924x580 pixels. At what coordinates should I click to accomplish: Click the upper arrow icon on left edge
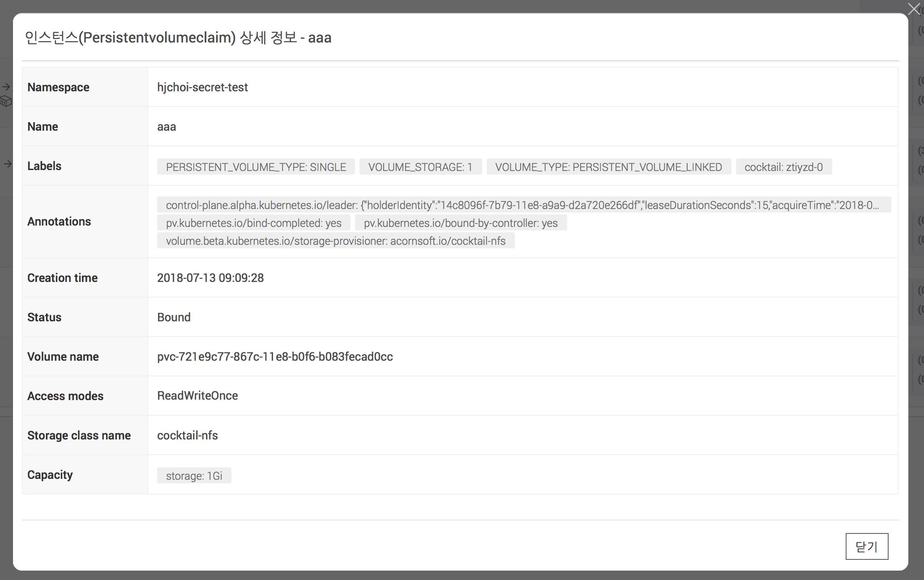6,87
